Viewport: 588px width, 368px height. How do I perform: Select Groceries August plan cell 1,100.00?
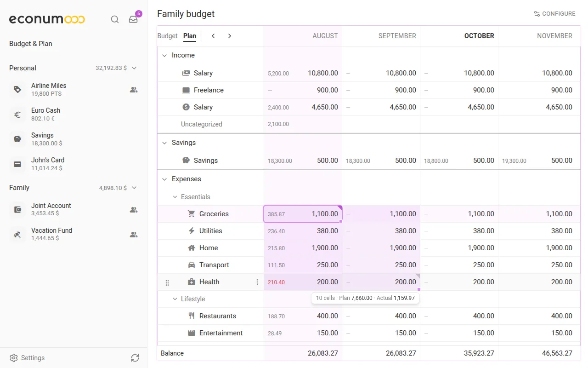[303, 214]
